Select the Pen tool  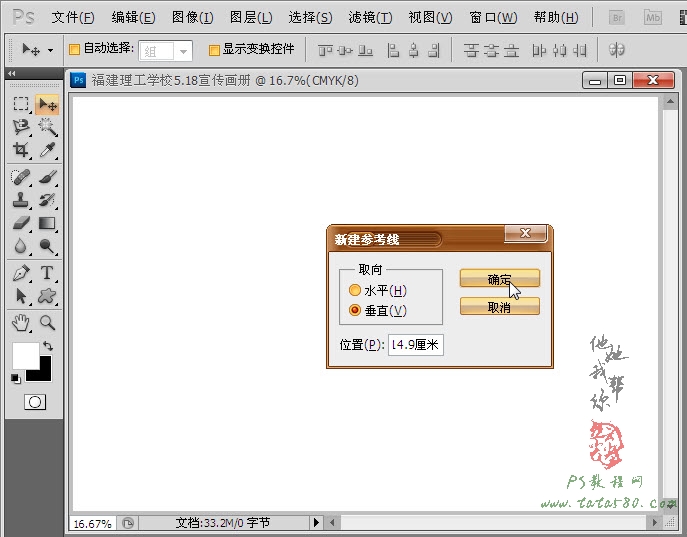21,273
